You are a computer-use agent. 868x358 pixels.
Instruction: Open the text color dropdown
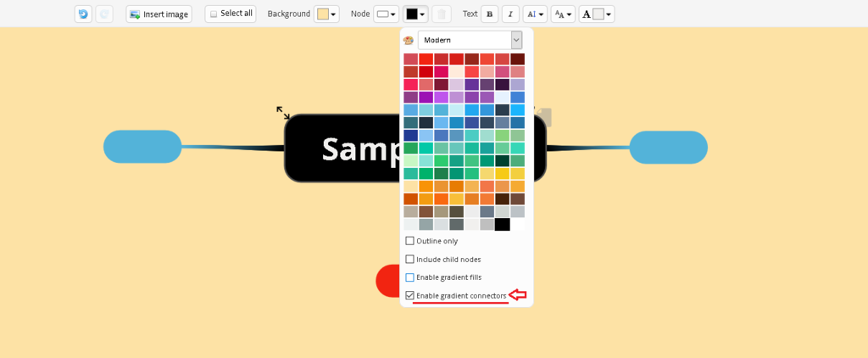(x=597, y=14)
